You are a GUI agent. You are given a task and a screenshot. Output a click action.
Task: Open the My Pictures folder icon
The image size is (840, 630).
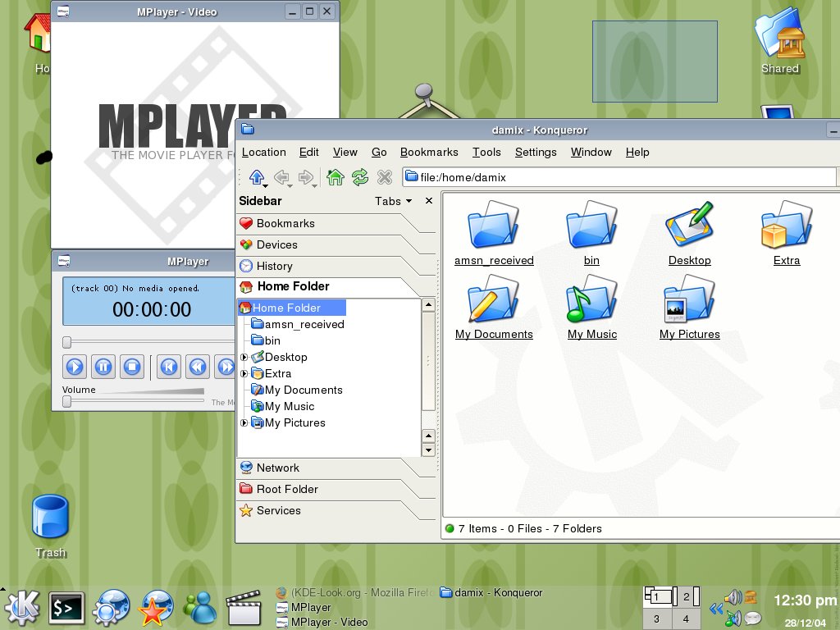690,299
